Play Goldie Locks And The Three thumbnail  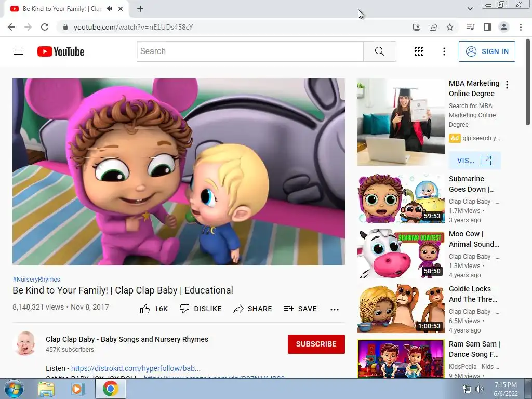(401, 309)
